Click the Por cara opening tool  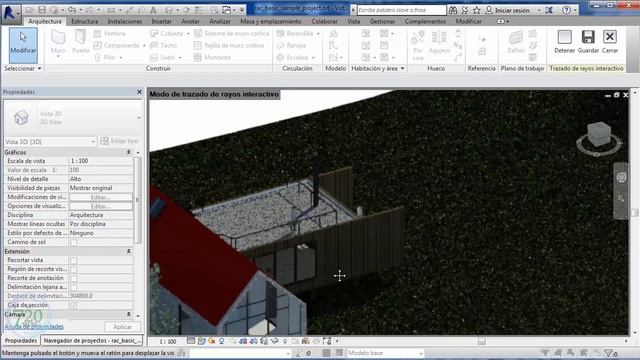pyautogui.click(x=418, y=46)
